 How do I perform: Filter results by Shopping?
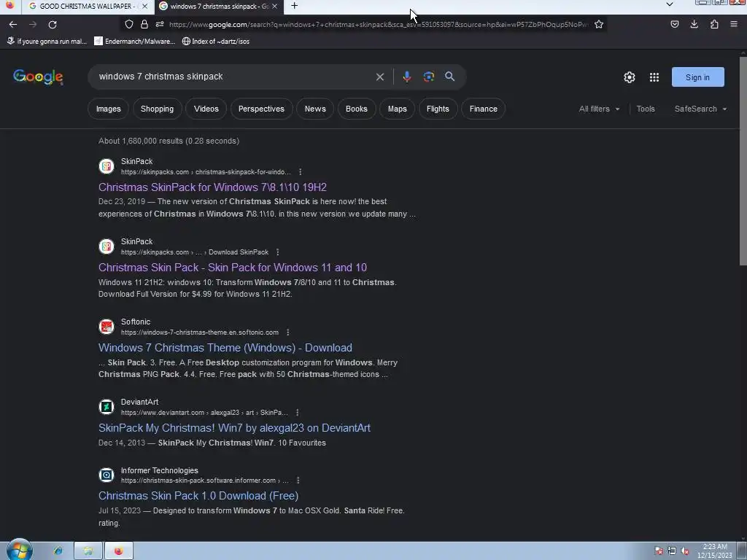point(158,109)
